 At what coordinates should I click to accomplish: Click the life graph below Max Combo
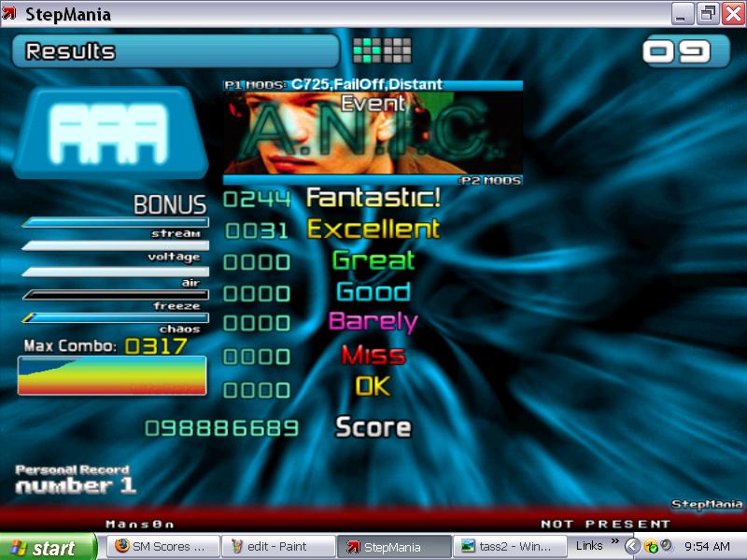click(x=112, y=376)
